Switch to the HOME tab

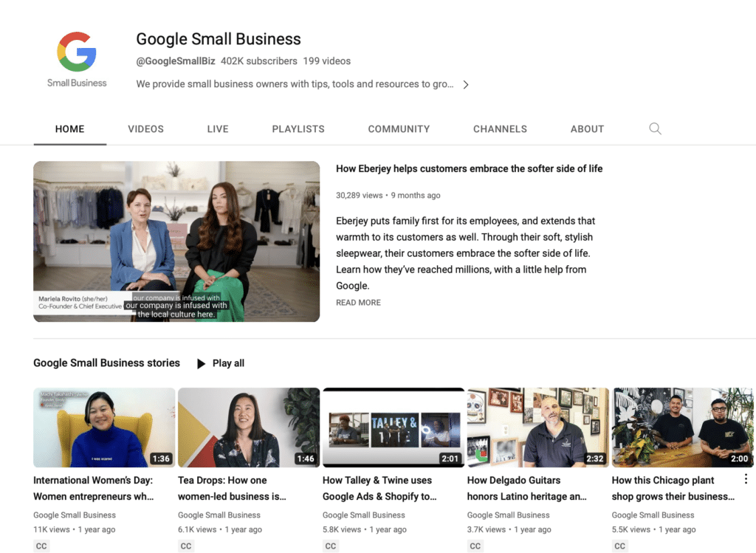click(x=70, y=129)
